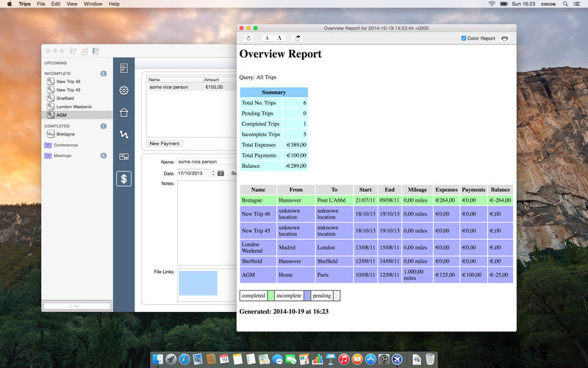Open the Meetings folder in the sidebar

coord(62,155)
